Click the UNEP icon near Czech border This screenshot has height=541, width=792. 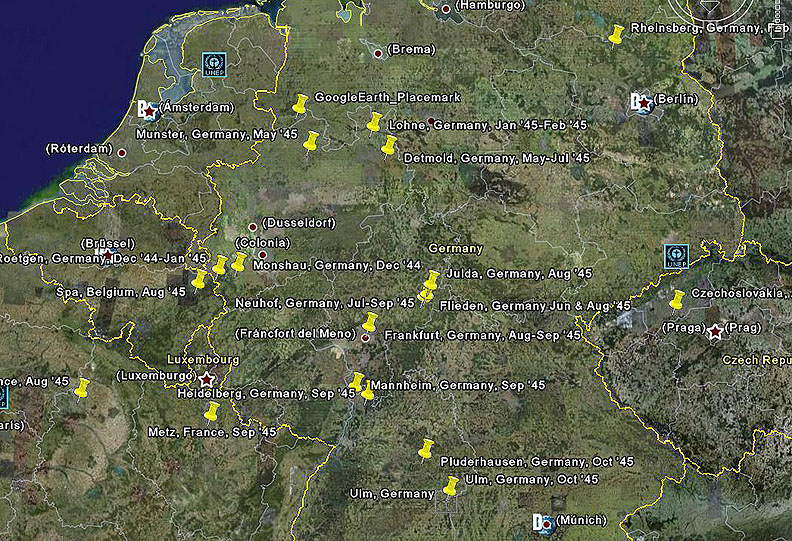(x=677, y=255)
